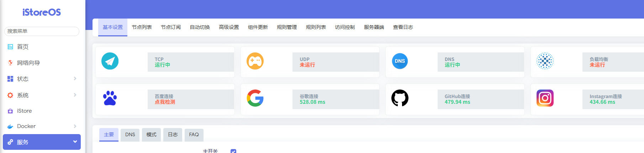Select the 模式 sub-tab
This screenshot has width=644, height=153.
[151, 134]
